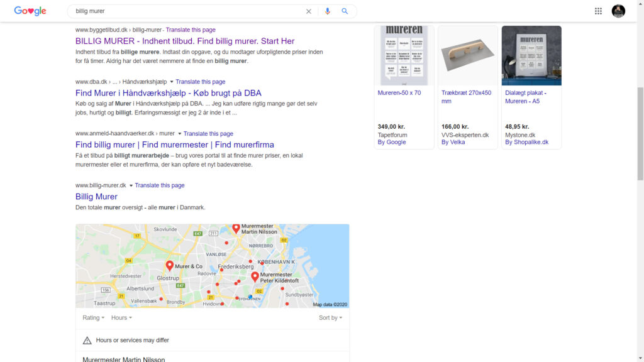The height and width of the screenshot is (362, 644).
Task: Click the By Shopalike.dk link
Action: coord(526,143)
